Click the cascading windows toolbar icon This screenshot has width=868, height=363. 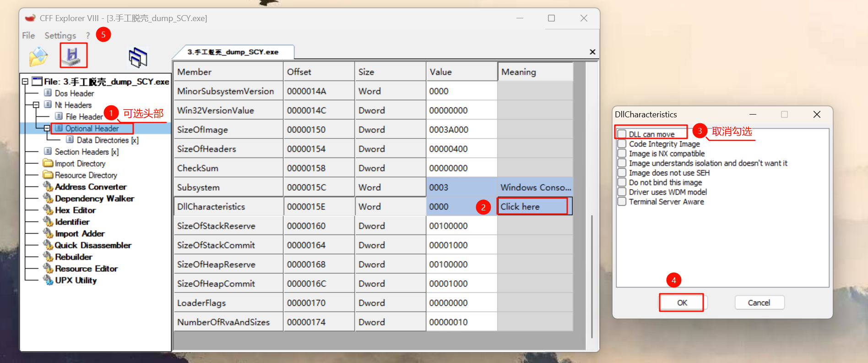coord(138,57)
